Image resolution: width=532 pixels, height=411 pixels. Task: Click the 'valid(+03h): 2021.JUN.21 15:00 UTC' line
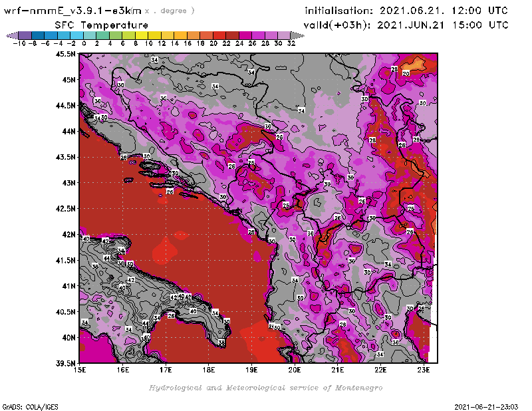(406, 25)
